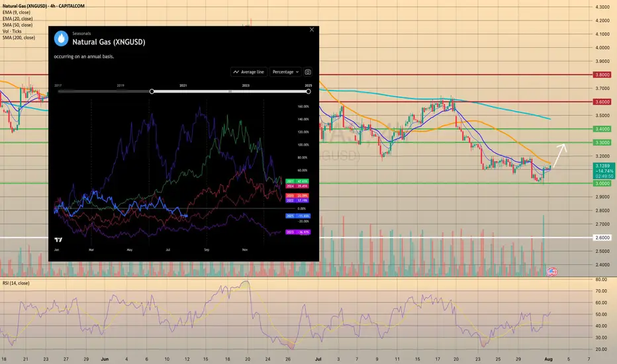Select the SMA (200, close) indicator legend
The image size is (617, 364).
[19, 37]
